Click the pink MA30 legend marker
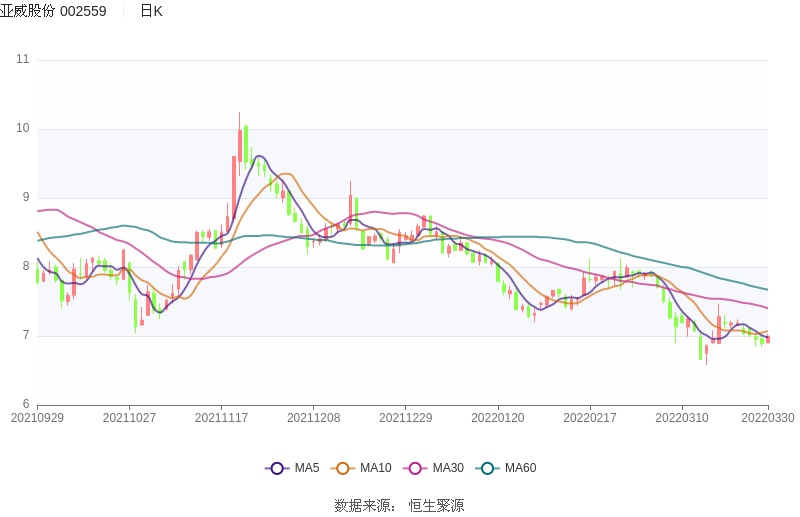Screen dimensions: 800x517 coord(415,468)
